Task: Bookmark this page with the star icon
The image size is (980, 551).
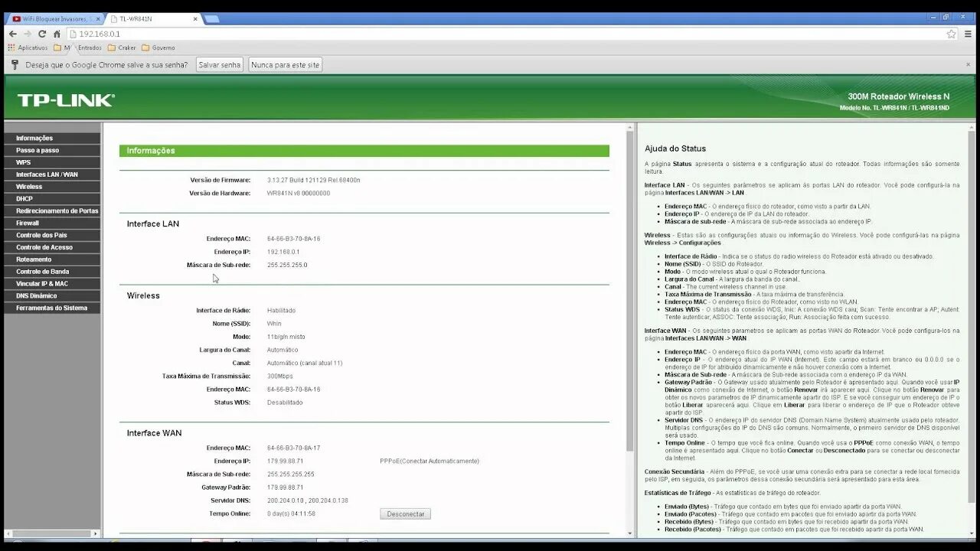Action: [x=952, y=34]
